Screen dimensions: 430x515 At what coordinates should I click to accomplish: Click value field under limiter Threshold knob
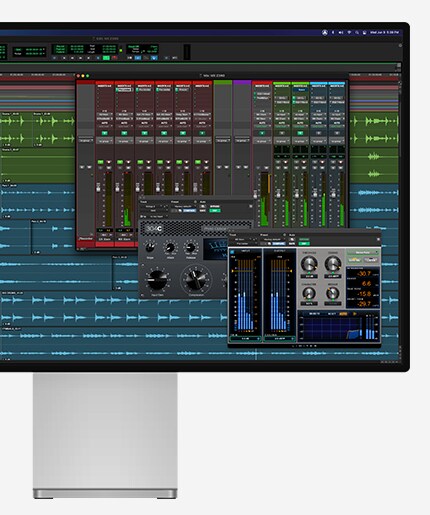click(x=309, y=276)
